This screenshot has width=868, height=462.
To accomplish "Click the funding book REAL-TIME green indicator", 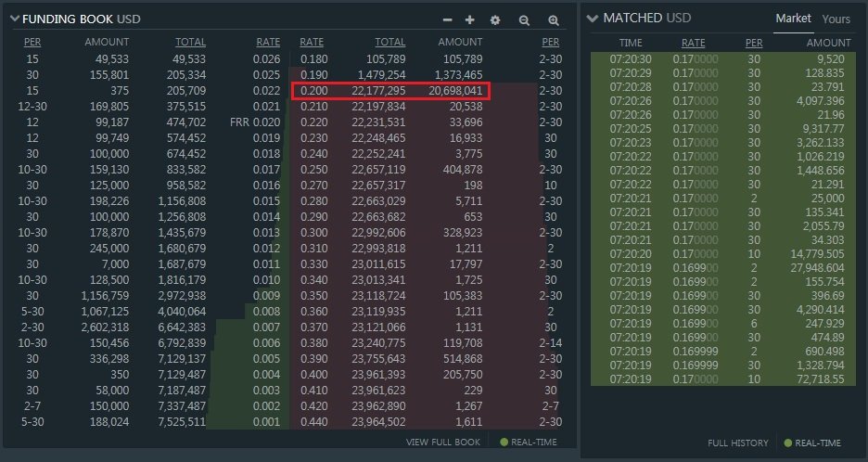I will pos(504,443).
